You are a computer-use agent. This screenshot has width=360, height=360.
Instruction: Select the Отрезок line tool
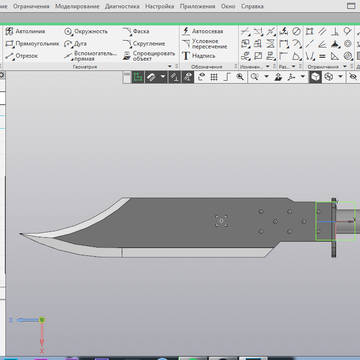tap(22, 56)
